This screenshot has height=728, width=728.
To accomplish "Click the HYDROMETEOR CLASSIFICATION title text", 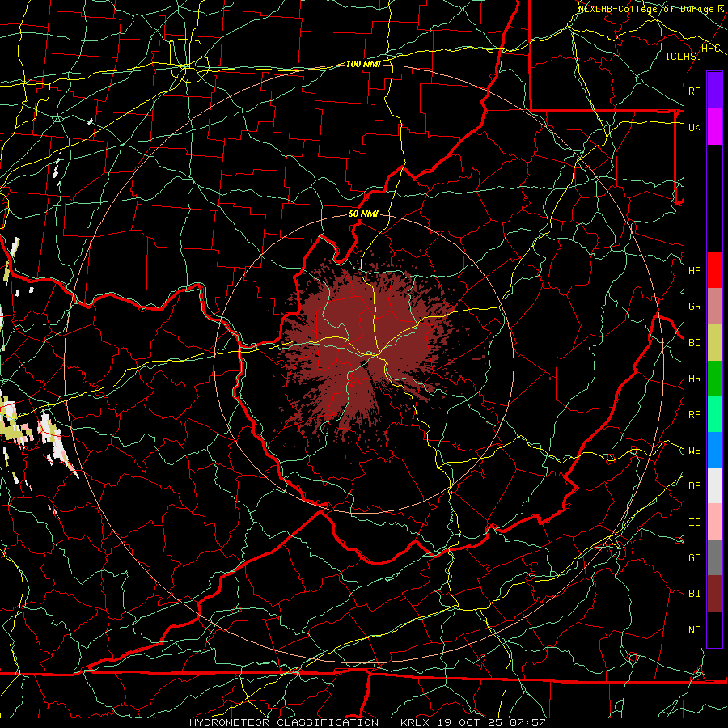I will pyautogui.click(x=284, y=722).
